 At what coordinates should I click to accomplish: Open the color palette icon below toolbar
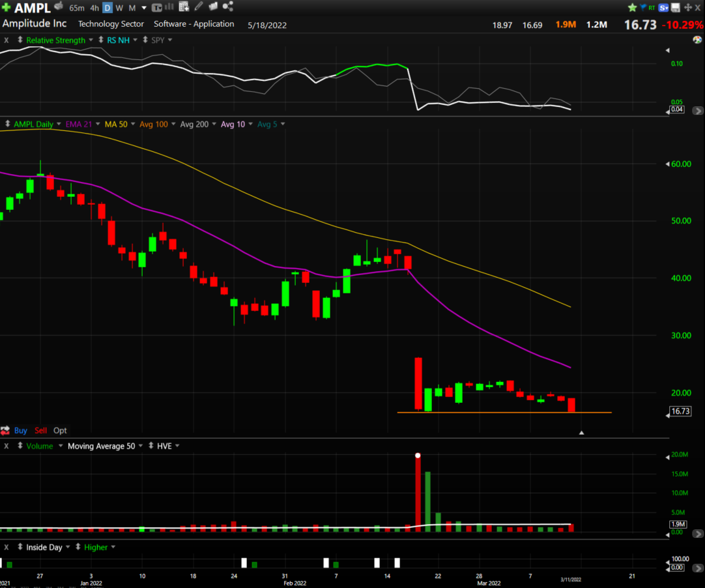tap(697, 40)
